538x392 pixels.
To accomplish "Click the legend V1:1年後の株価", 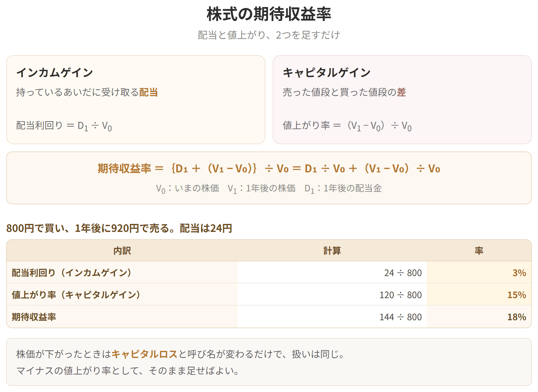I will pos(261,188).
